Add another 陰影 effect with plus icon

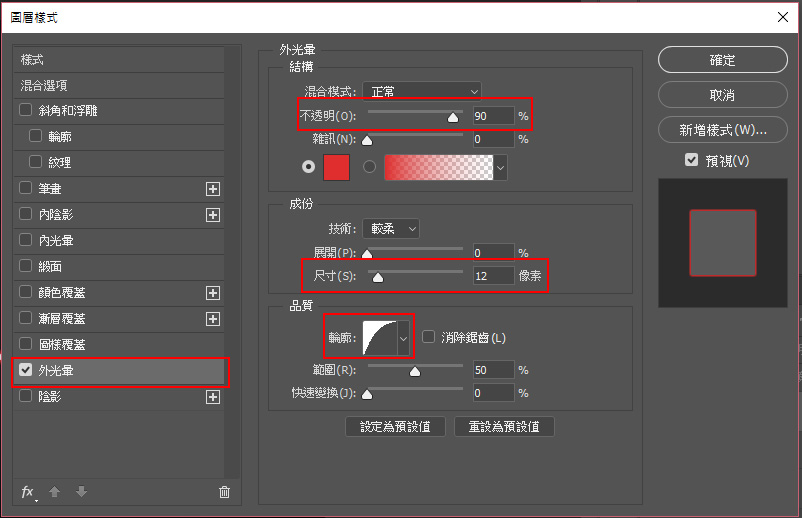(213, 397)
